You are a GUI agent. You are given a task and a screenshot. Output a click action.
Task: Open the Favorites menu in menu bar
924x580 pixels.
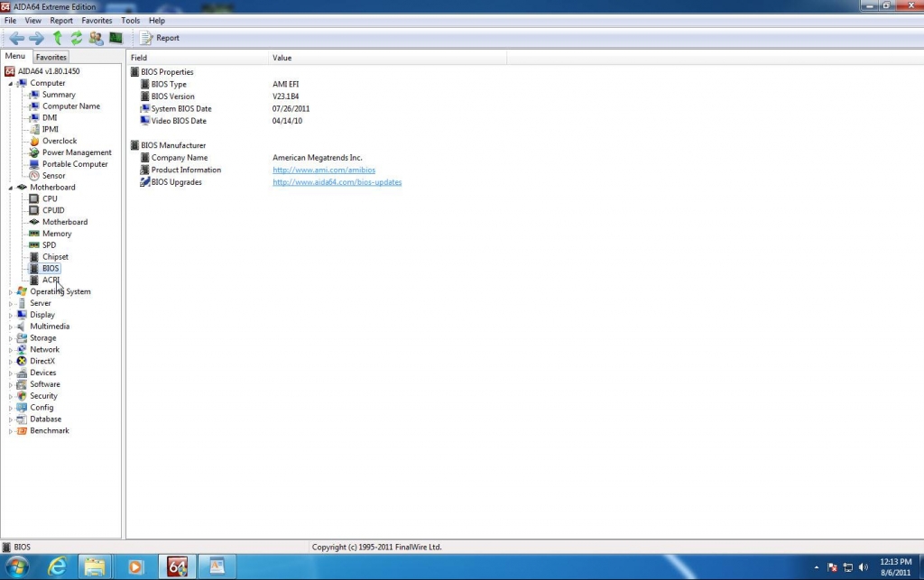97,20
